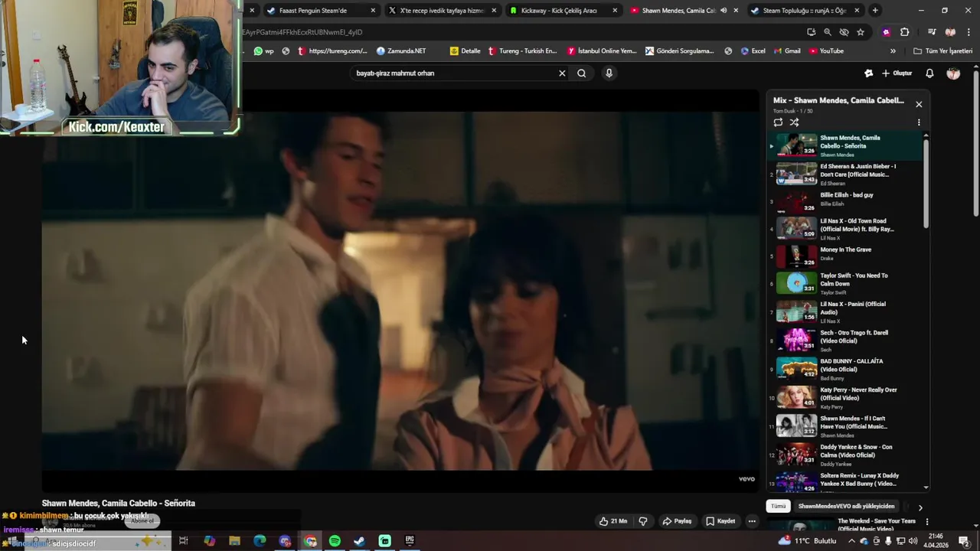
Task: Play Katy Perry Never Really Over
Action: [x=846, y=398]
